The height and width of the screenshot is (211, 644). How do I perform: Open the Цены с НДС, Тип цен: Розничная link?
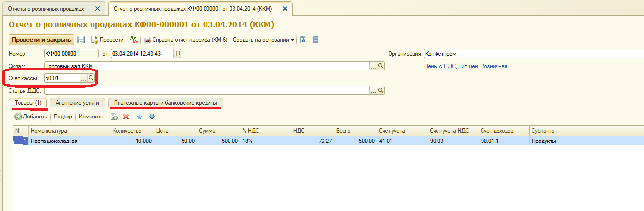pos(465,66)
